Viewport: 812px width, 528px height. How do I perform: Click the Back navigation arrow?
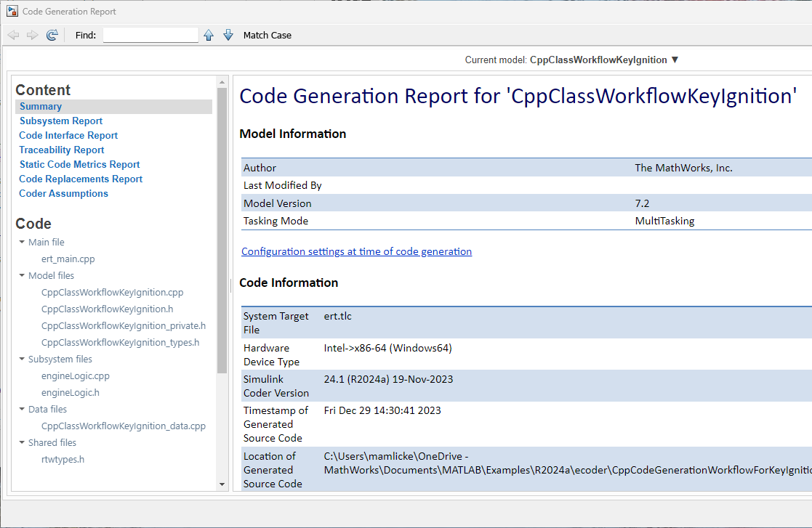pyautogui.click(x=13, y=35)
